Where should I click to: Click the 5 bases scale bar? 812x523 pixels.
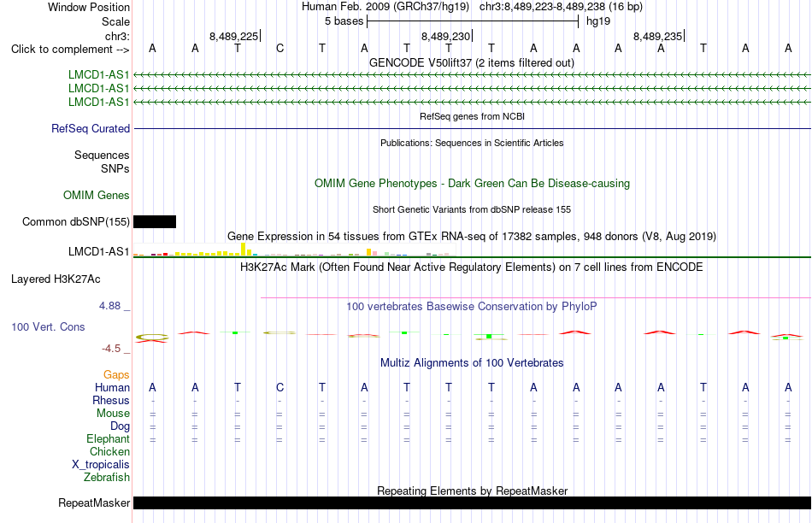[x=473, y=21]
